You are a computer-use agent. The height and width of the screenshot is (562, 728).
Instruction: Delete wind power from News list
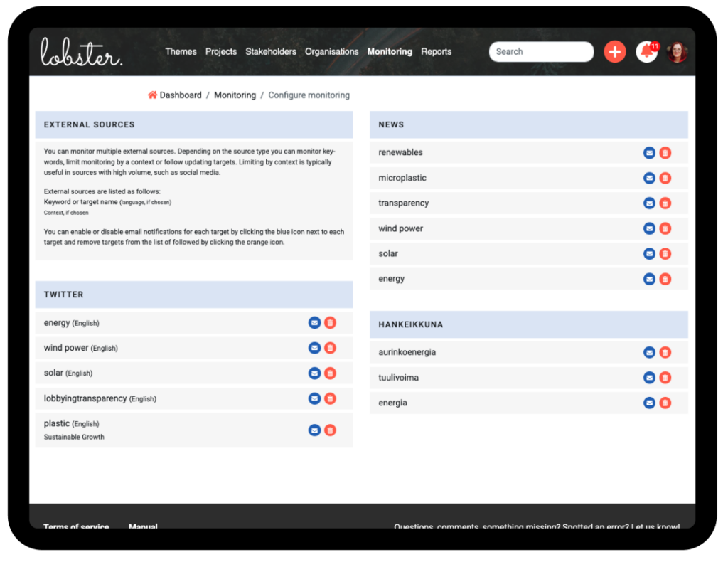coord(665,228)
